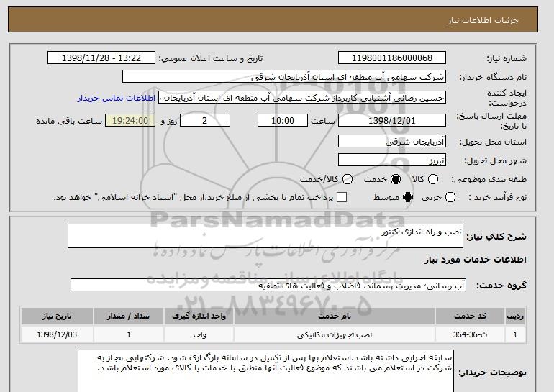Click the days remaining field showing 2
The image size is (554, 392).
click(x=205, y=120)
